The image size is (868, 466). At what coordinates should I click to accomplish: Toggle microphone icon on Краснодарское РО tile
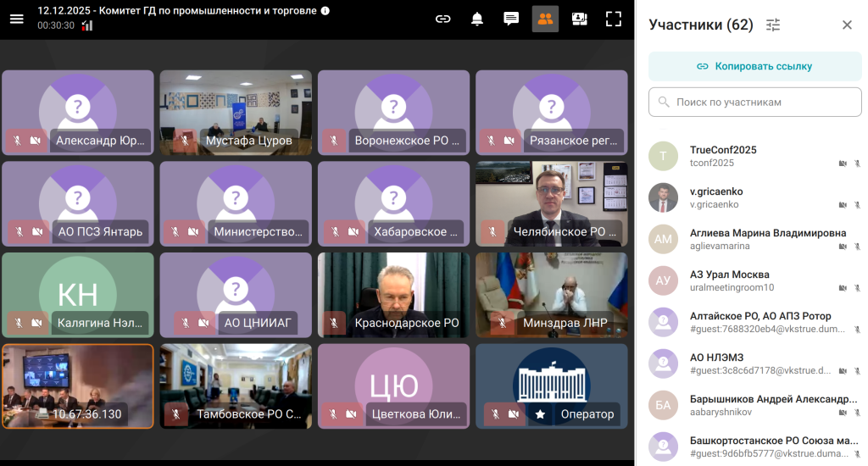tap(334, 323)
